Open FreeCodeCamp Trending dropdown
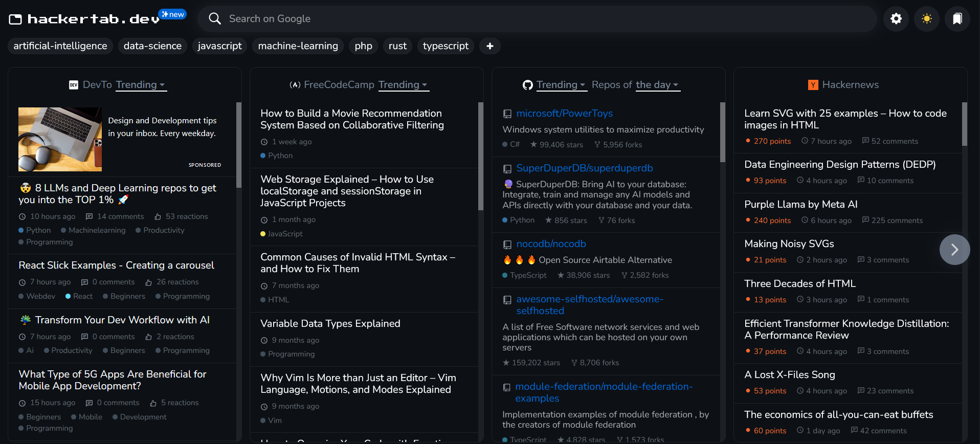 pyautogui.click(x=404, y=85)
